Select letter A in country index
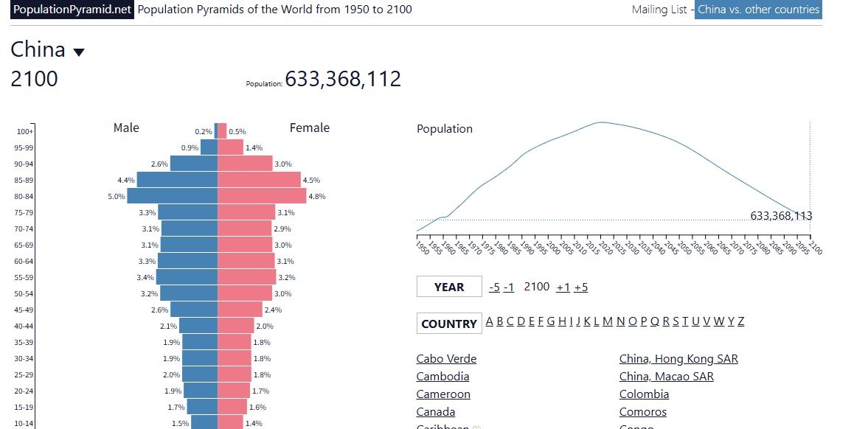 click(490, 321)
